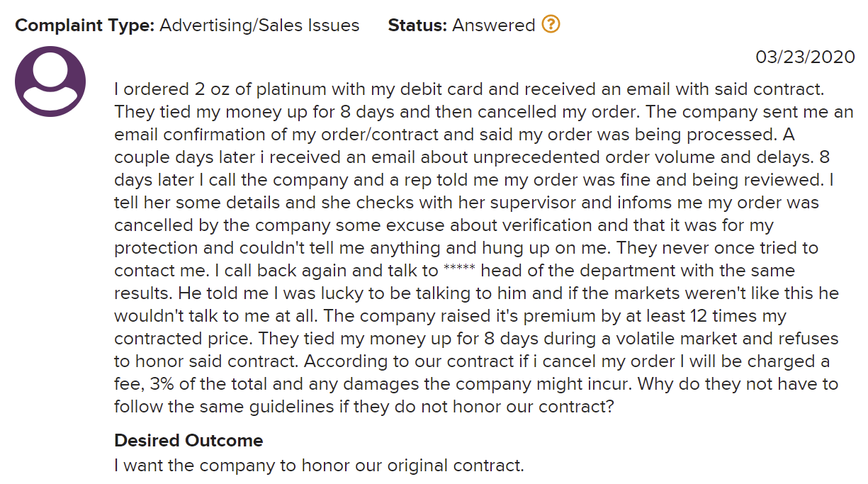868x484 pixels.
Task: Click the purple user avatar icon
Action: [x=50, y=81]
